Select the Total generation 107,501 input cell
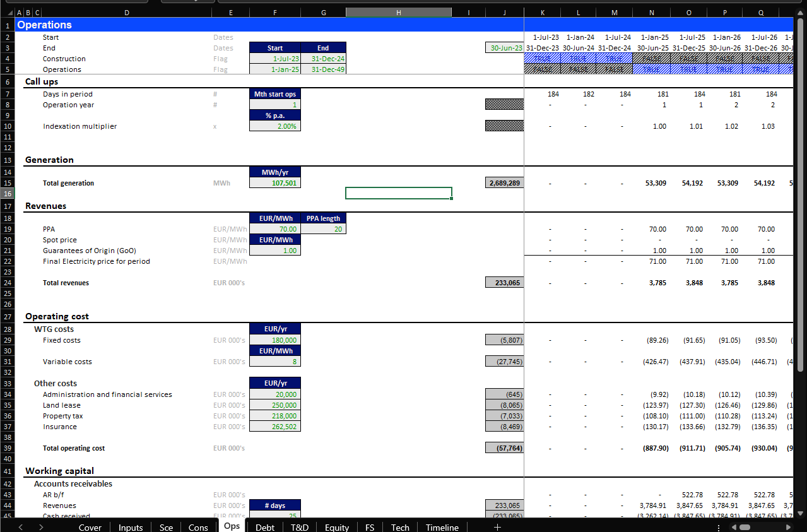The width and height of the screenshot is (807, 532). 275,183
